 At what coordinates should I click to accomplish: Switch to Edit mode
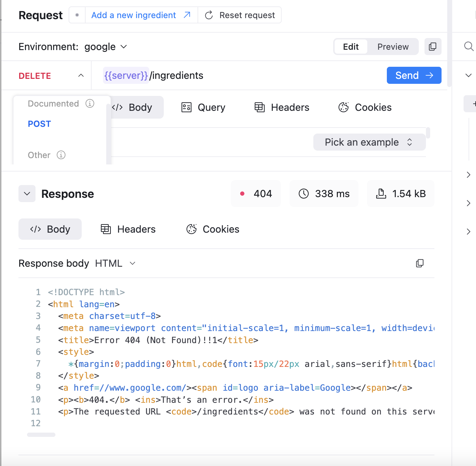351,47
